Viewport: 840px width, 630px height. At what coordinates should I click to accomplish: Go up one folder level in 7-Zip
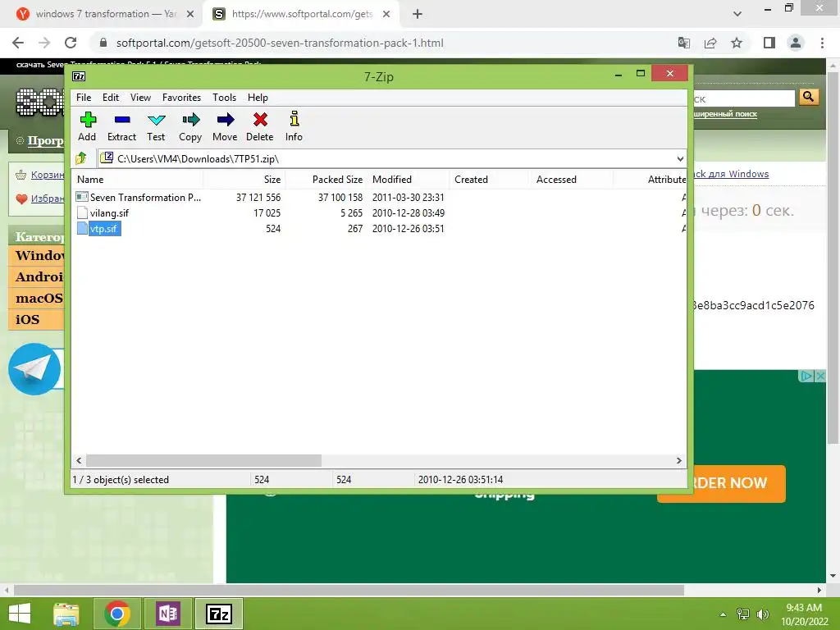click(81, 158)
